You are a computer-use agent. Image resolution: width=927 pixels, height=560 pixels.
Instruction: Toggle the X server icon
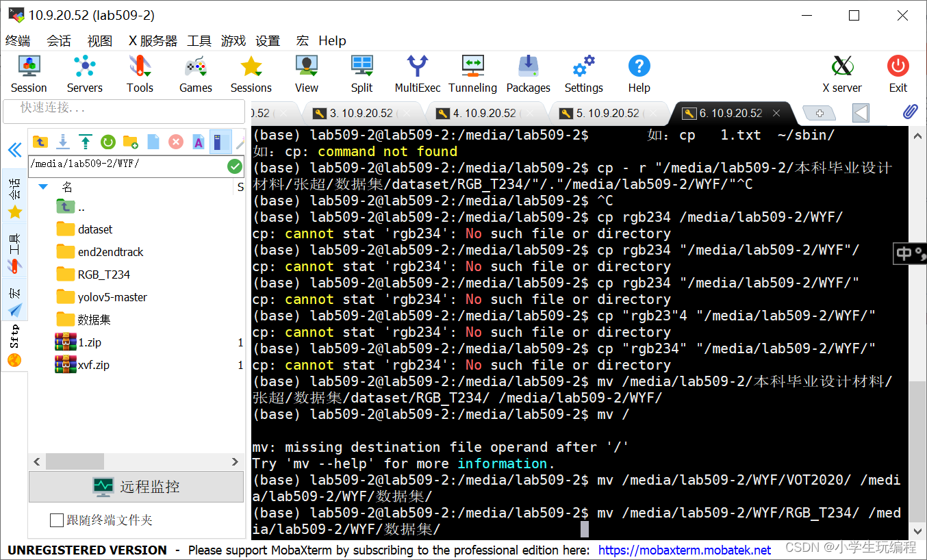842,74
